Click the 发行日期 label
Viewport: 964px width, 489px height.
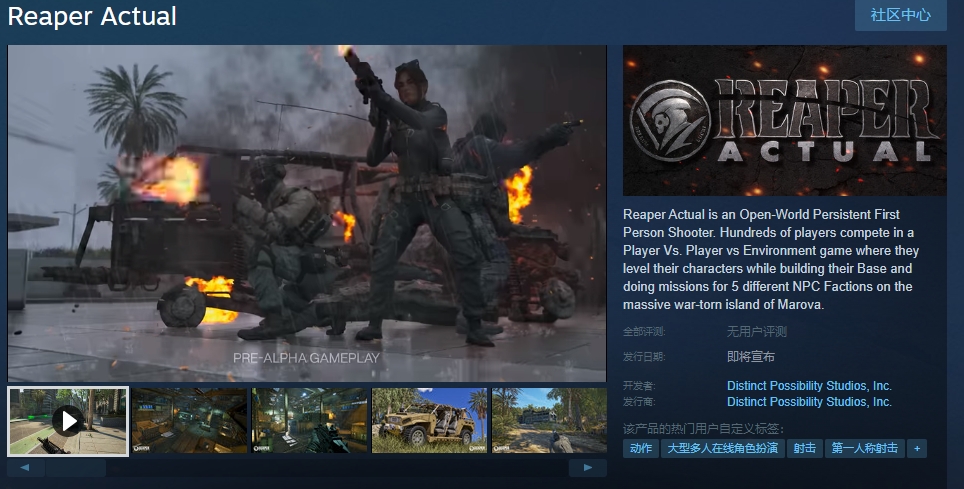pyautogui.click(x=644, y=357)
